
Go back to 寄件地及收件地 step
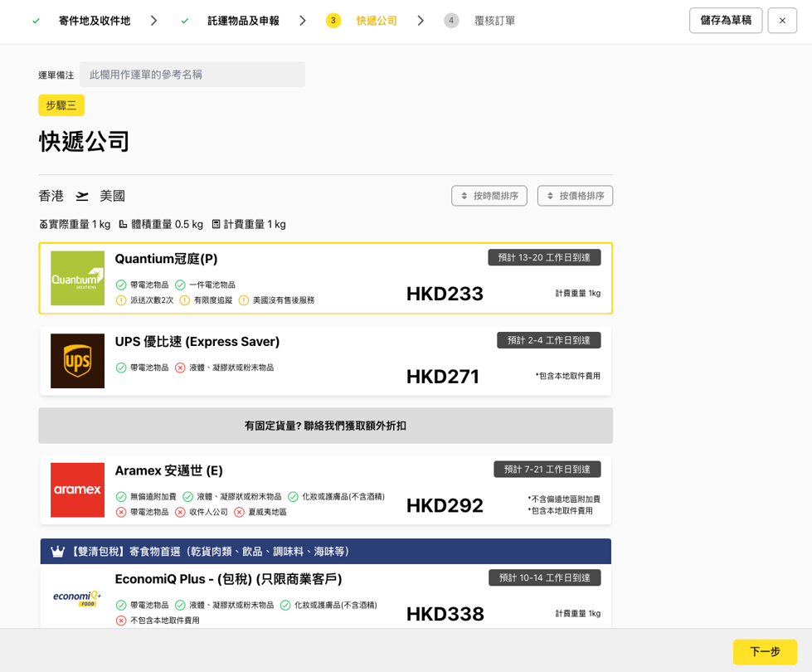(x=94, y=21)
